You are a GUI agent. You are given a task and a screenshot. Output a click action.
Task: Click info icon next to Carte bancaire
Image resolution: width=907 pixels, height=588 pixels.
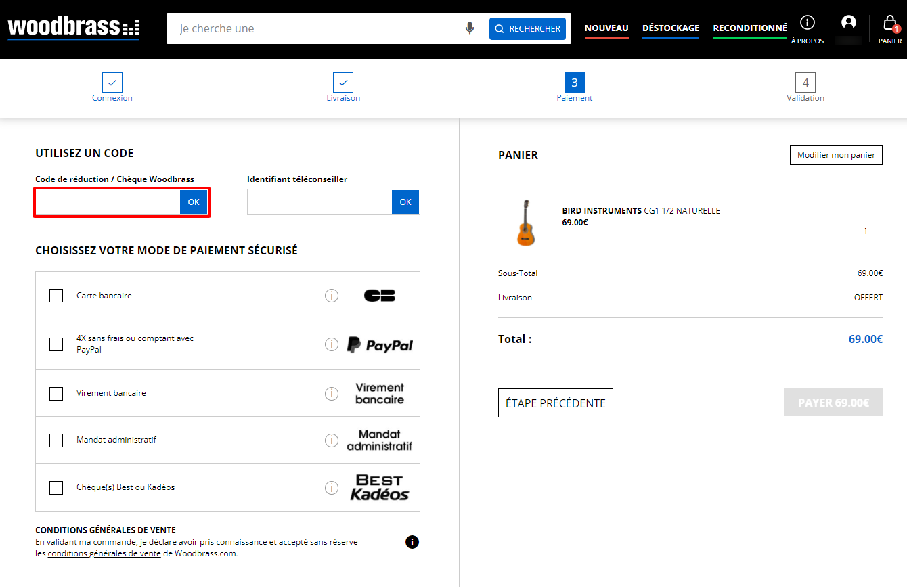(332, 296)
